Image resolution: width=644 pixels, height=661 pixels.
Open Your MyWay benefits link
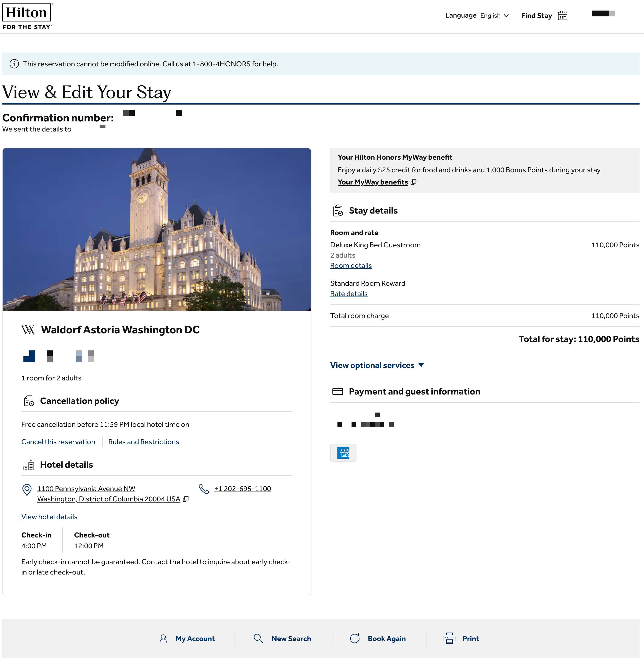click(x=373, y=182)
